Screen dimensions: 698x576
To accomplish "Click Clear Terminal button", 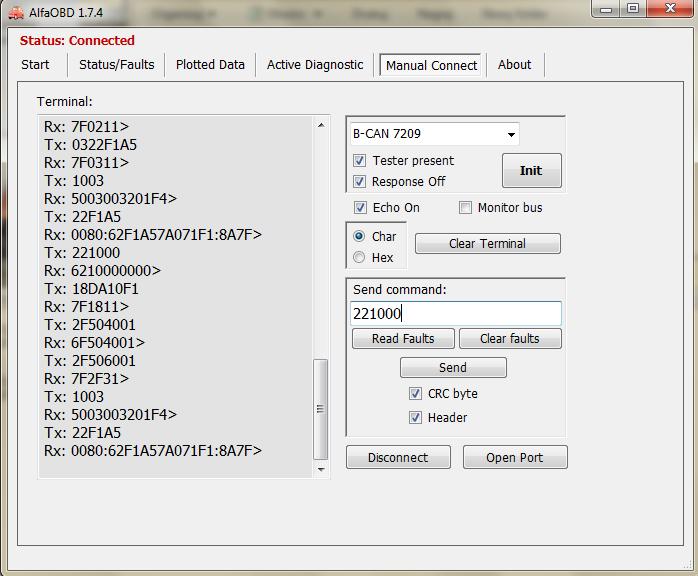I will pyautogui.click(x=487, y=243).
